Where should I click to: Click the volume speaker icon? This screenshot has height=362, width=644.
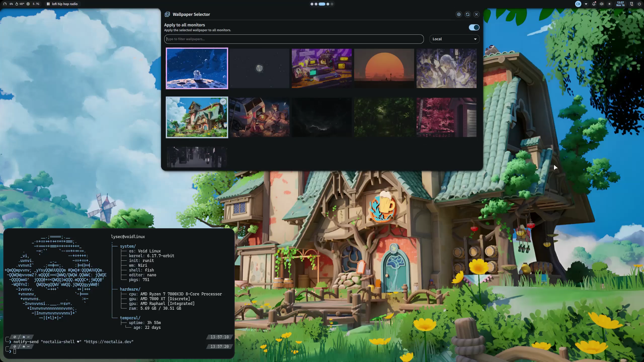[601, 4]
